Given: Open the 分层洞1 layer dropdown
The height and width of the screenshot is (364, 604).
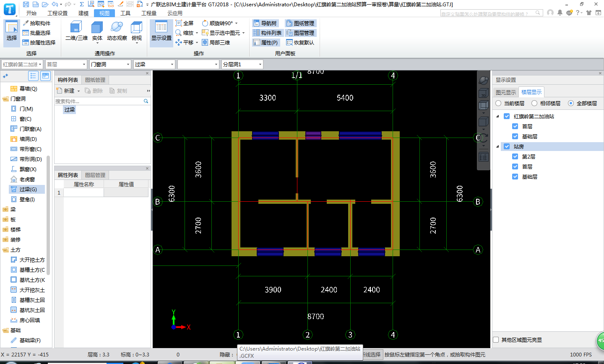Looking at the screenshot, I should coord(242,64).
